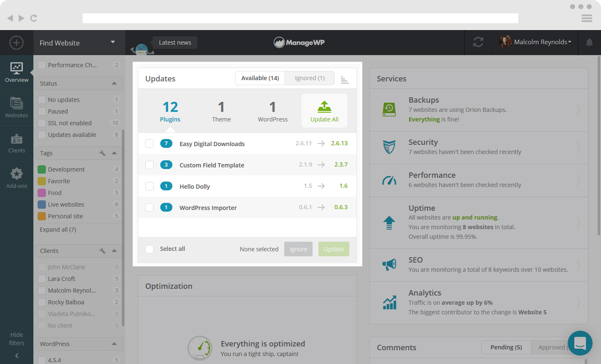Screen dimensions: 601x364
Task: Open the Overview sidebar section
Action: coord(17,73)
